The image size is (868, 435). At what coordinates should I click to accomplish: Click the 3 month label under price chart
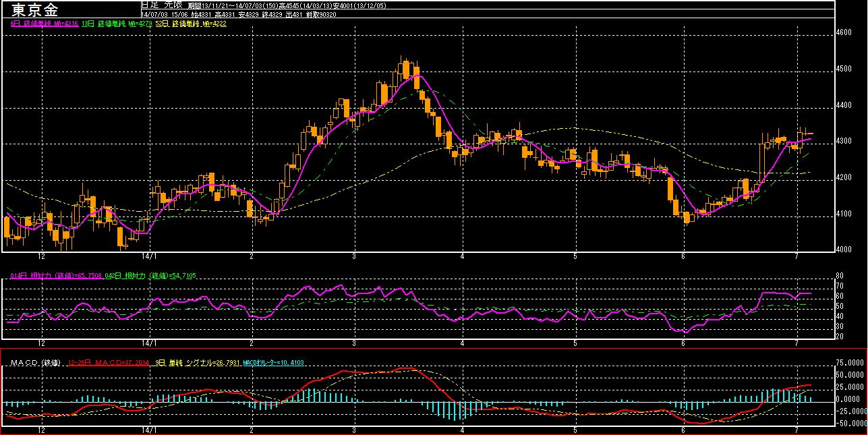click(354, 256)
